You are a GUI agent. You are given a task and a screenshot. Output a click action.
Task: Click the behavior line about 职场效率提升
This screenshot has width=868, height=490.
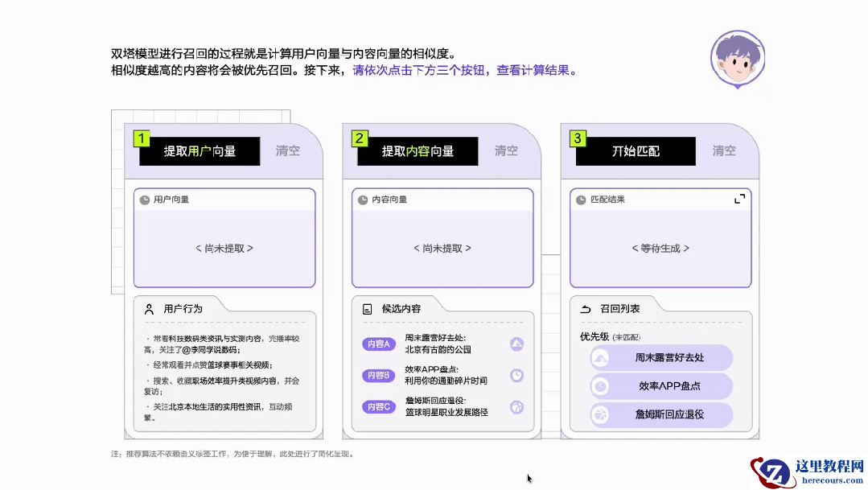pyautogui.click(x=221, y=386)
